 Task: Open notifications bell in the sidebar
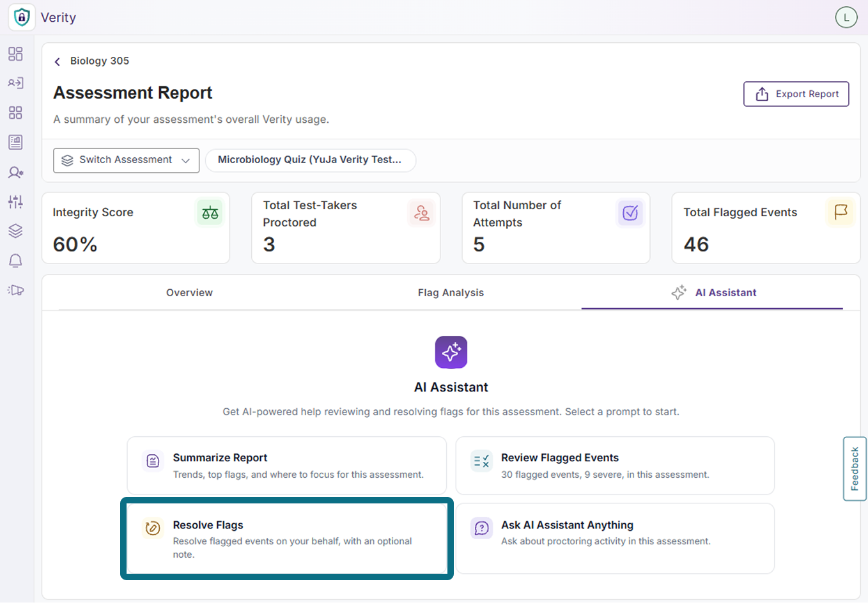(15, 260)
